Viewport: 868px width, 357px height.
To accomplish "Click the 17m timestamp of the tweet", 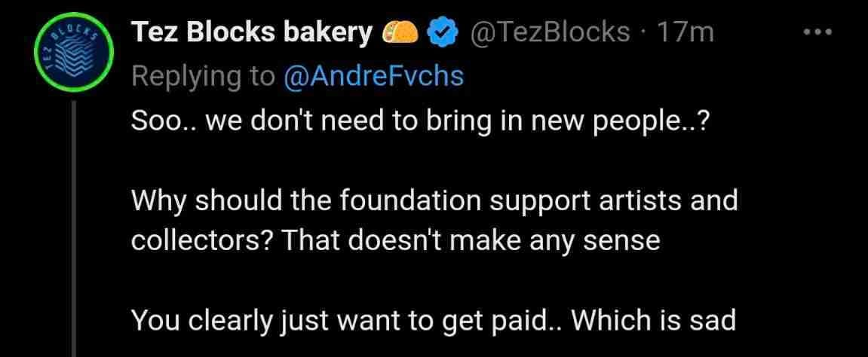I will (x=685, y=32).
